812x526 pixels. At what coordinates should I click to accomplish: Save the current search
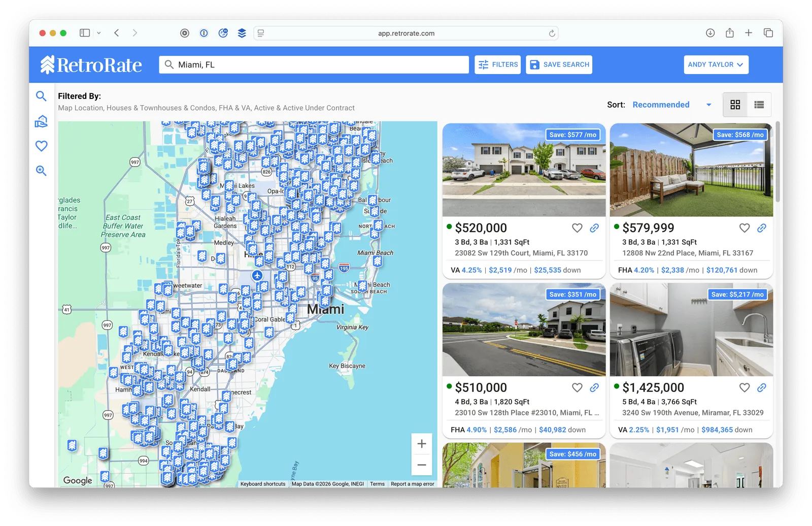pos(559,64)
